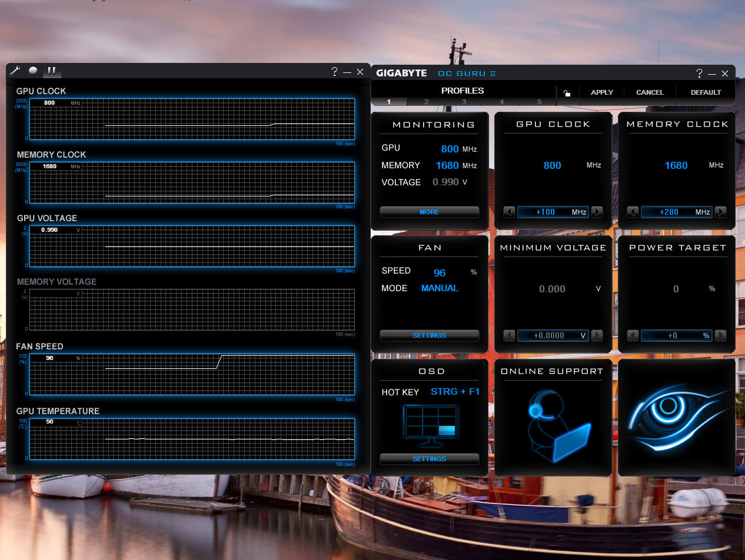Restore defaults with DEFAULT button
Image resolution: width=745 pixels, height=560 pixels.
click(706, 92)
